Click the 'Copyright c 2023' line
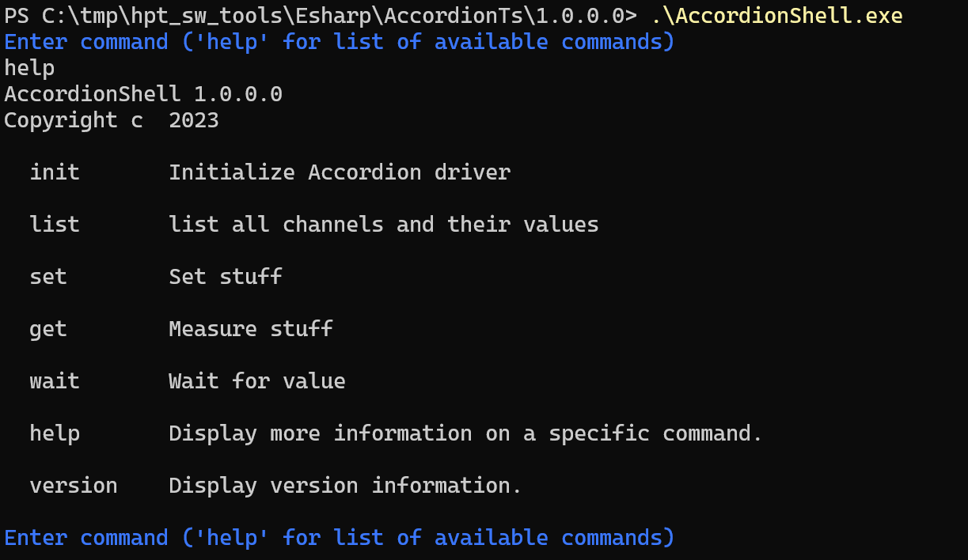Image resolution: width=968 pixels, height=560 pixels. pyautogui.click(x=112, y=120)
